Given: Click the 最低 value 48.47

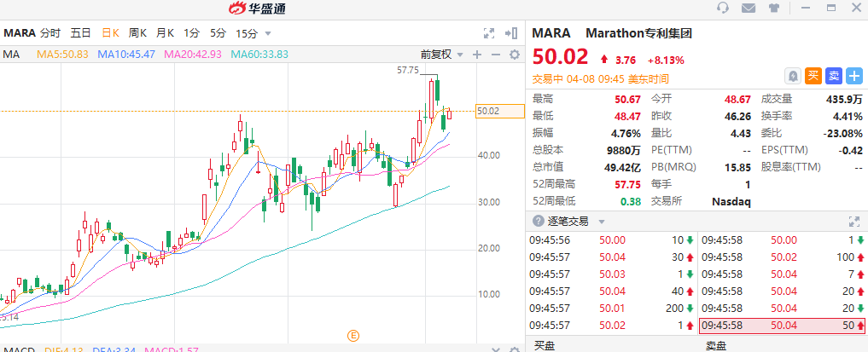Looking at the screenshot, I should 627,116.
